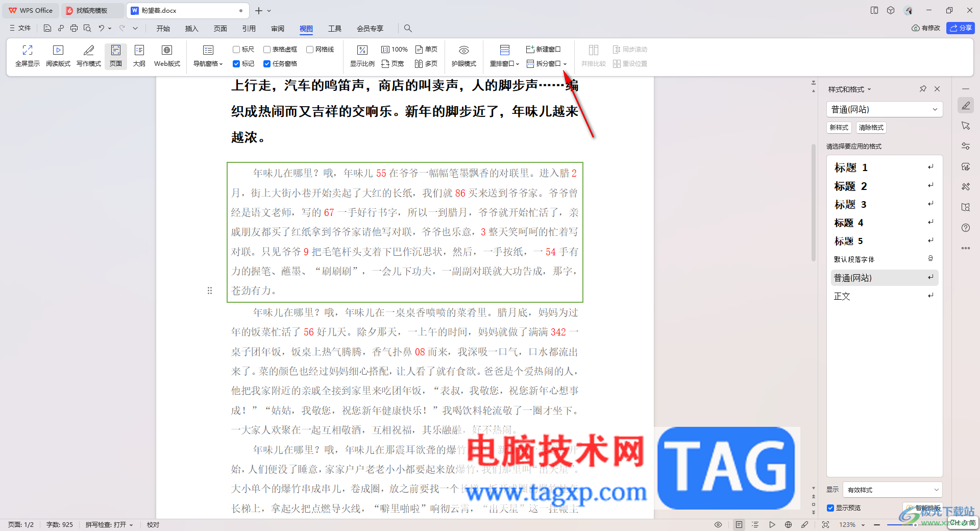This screenshot has width=980, height=531.
Task: Click the search magnifier icon
Action: tap(408, 28)
